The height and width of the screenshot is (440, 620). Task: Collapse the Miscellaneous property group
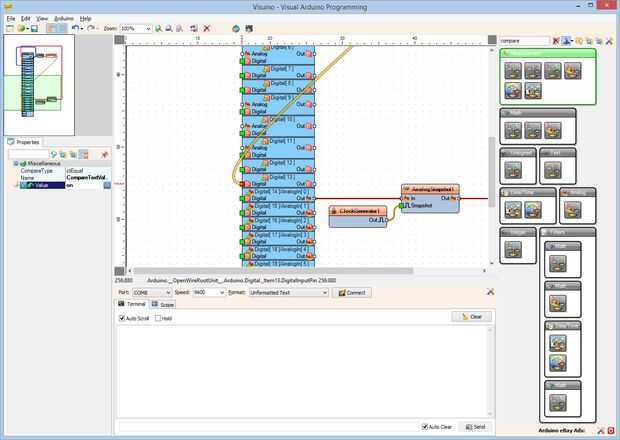(x=16, y=163)
